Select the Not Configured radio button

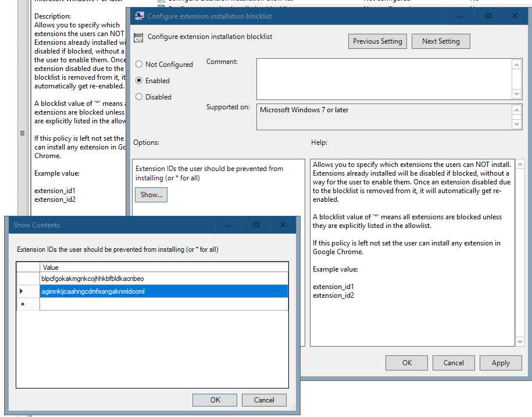point(139,64)
